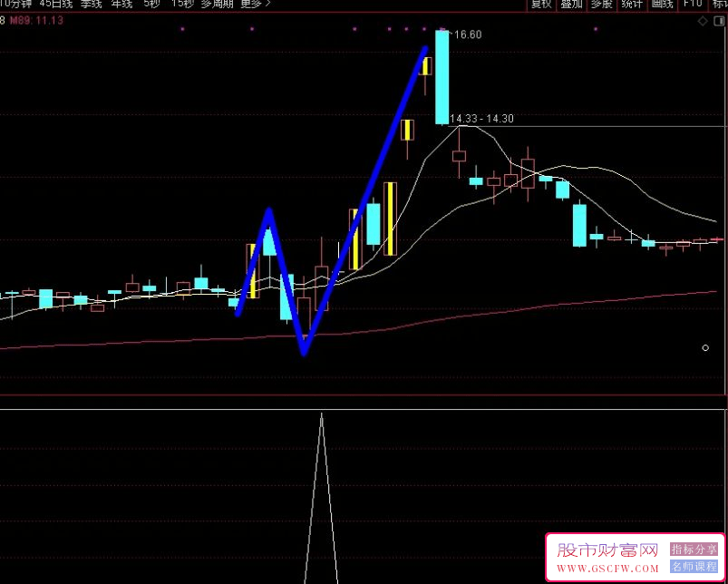Open the 统计 statistics tool
The width and height of the screenshot is (728, 584).
click(632, 5)
